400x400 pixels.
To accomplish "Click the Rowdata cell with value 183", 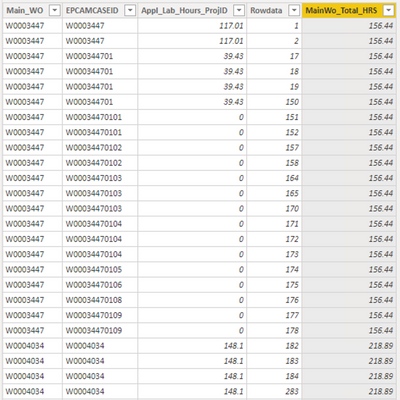I will (x=274, y=361).
